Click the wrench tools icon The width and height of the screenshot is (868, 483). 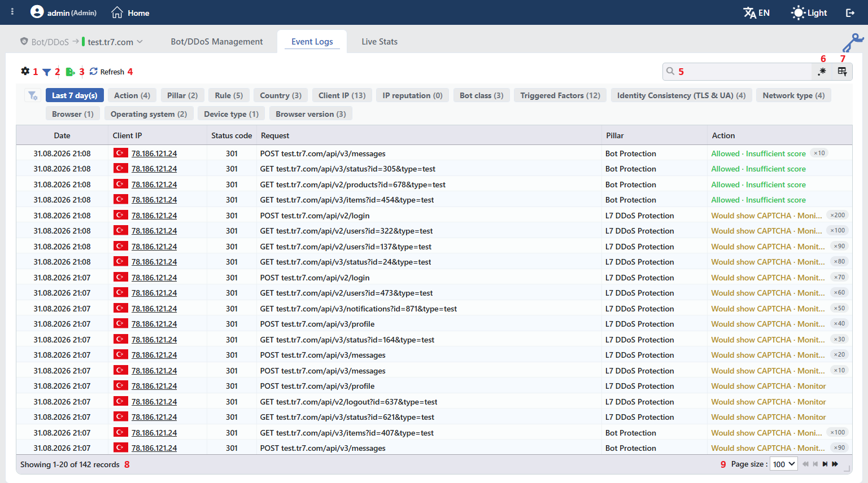pos(853,42)
